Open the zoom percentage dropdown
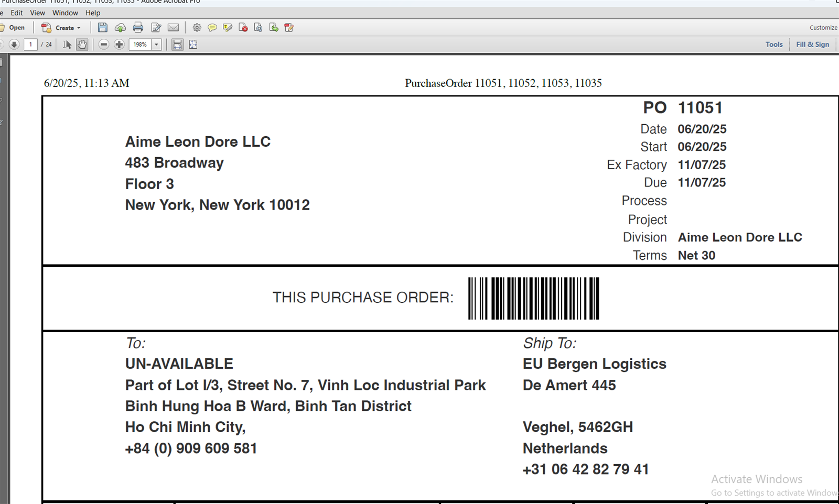The image size is (839, 504). click(156, 45)
